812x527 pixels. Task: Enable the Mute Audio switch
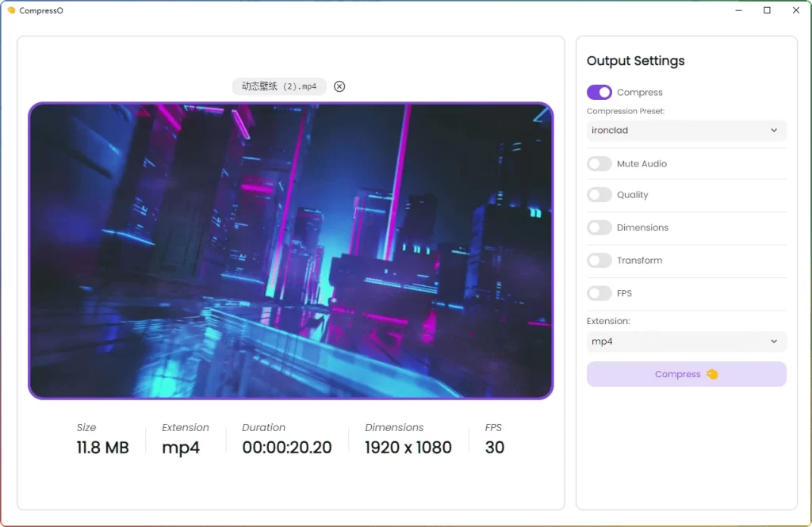tap(599, 164)
